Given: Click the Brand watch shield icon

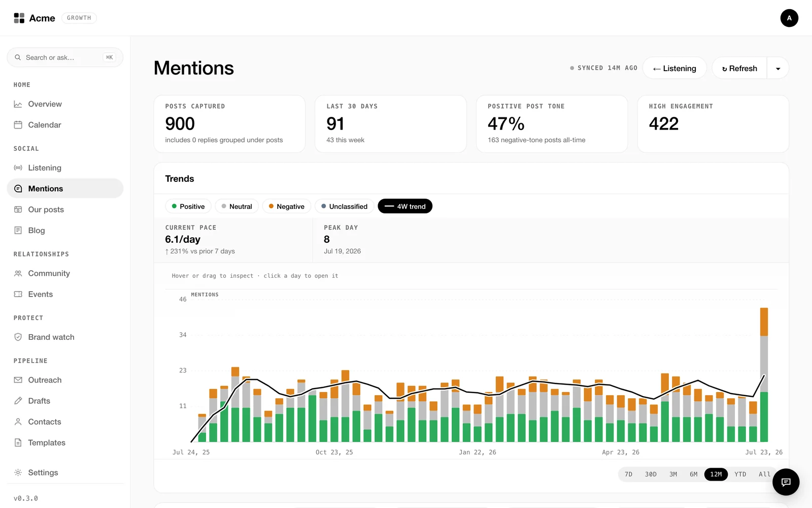Looking at the screenshot, I should tap(18, 337).
